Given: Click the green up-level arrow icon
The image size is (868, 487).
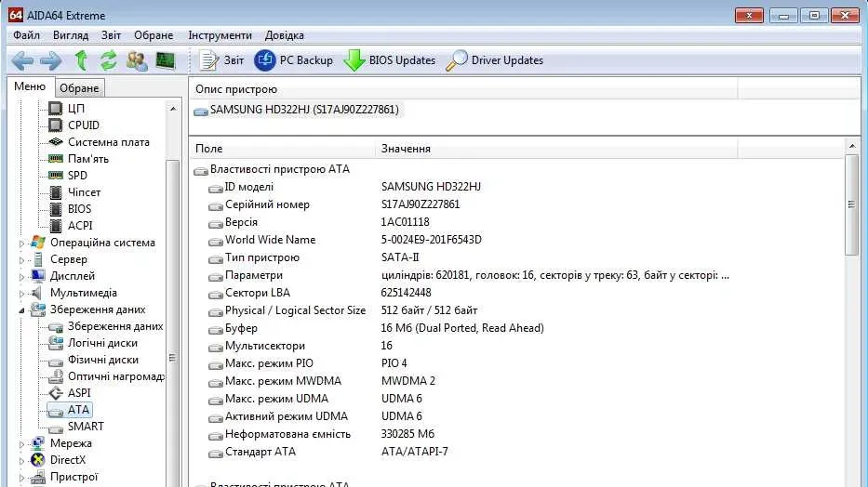Looking at the screenshot, I should pyautogui.click(x=81, y=60).
